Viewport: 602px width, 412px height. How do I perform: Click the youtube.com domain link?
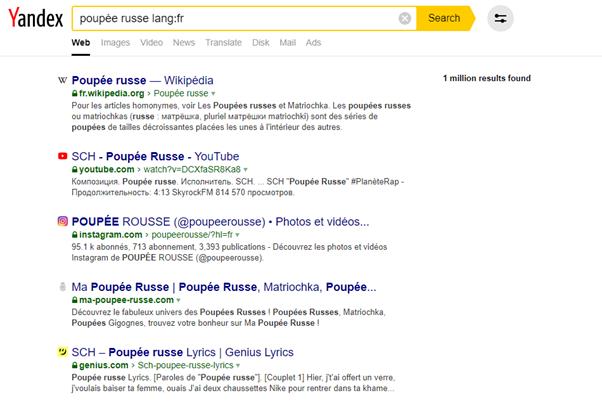106,169
